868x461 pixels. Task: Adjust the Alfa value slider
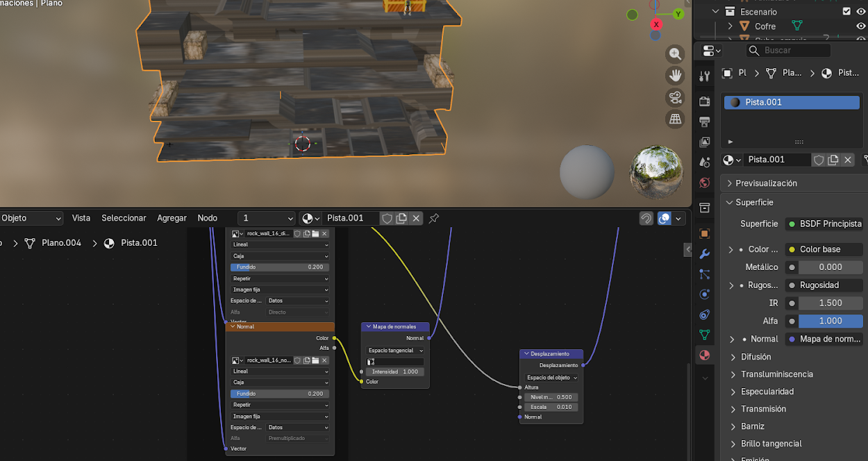tap(831, 321)
